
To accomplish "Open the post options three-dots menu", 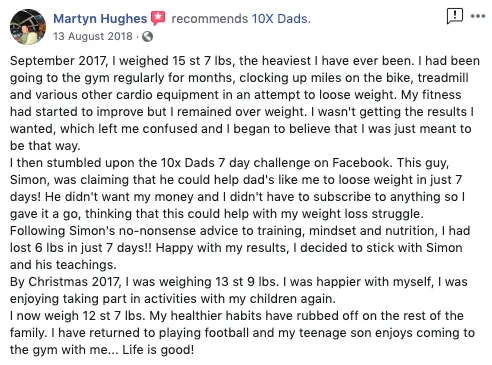I will click(478, 16).
